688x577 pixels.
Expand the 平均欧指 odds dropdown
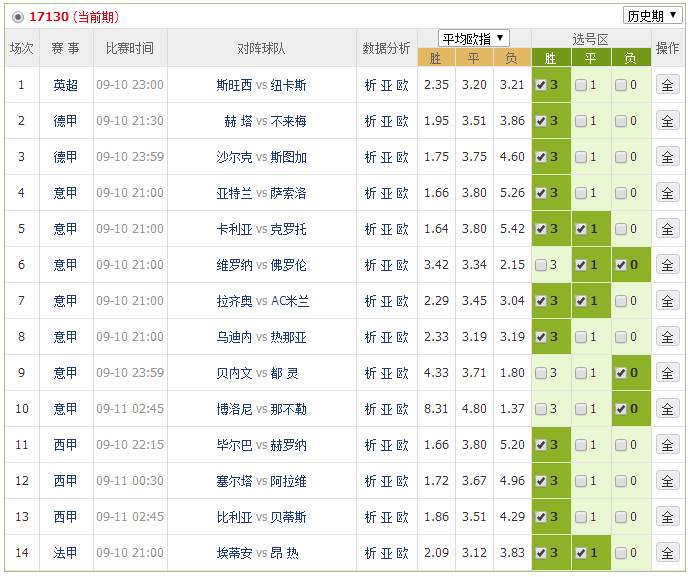click(x=474, y=38)
